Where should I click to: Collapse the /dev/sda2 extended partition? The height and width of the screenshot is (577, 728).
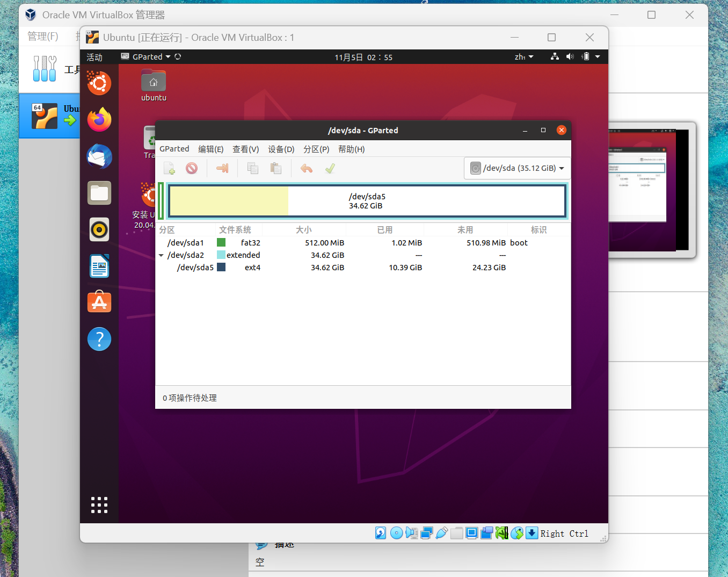point(161,255)
